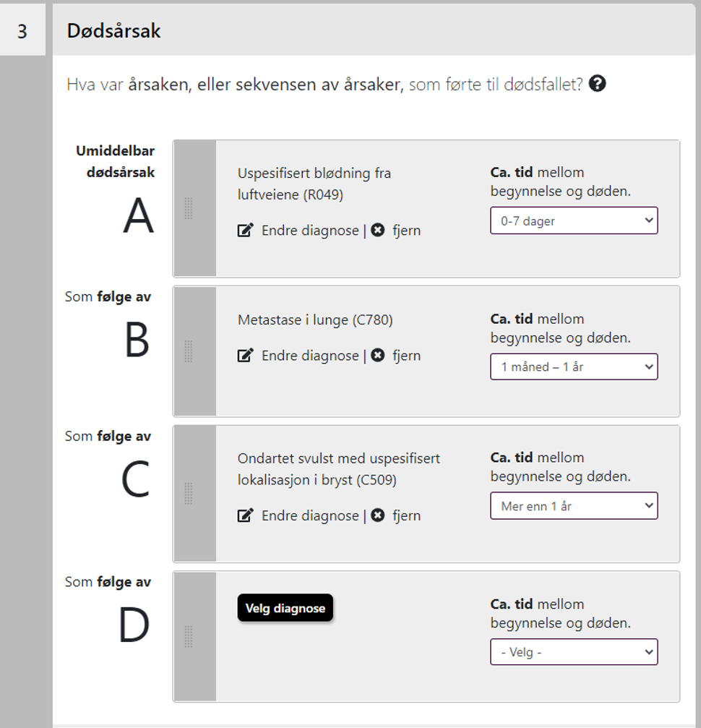Select step 3 number tab

tap(22, 30)
